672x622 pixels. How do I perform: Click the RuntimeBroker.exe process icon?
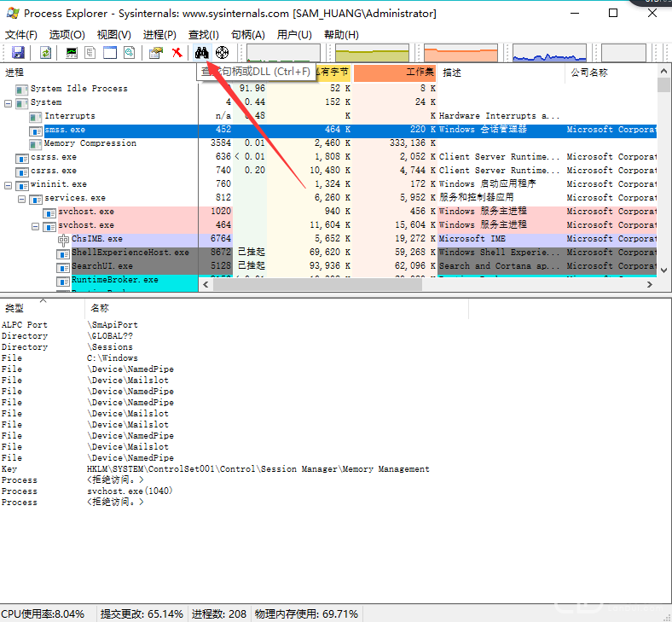click(63, 282)
